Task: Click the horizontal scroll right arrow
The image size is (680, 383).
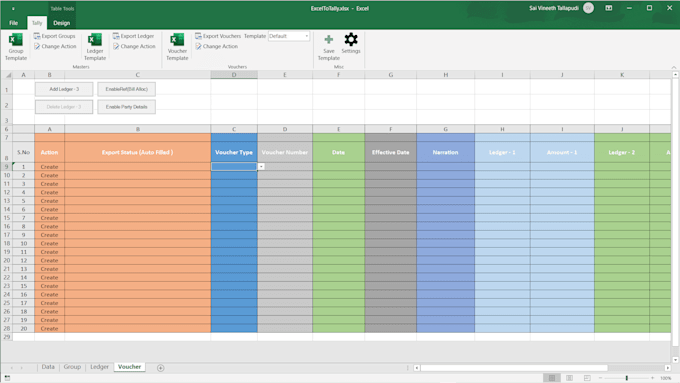Action: click(x=667, y=368)
